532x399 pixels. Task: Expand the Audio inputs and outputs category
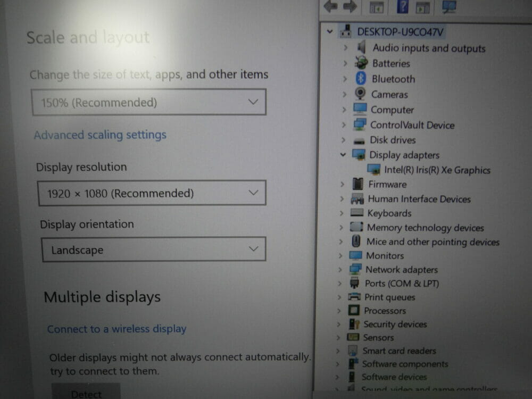pyautogui.click(x=345, y=47)
